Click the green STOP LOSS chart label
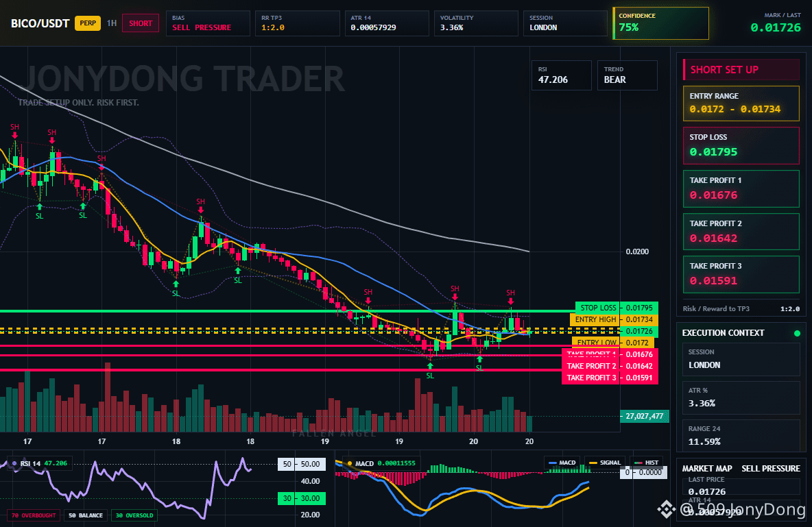The image size is (812, 527). tap(597, 308)
